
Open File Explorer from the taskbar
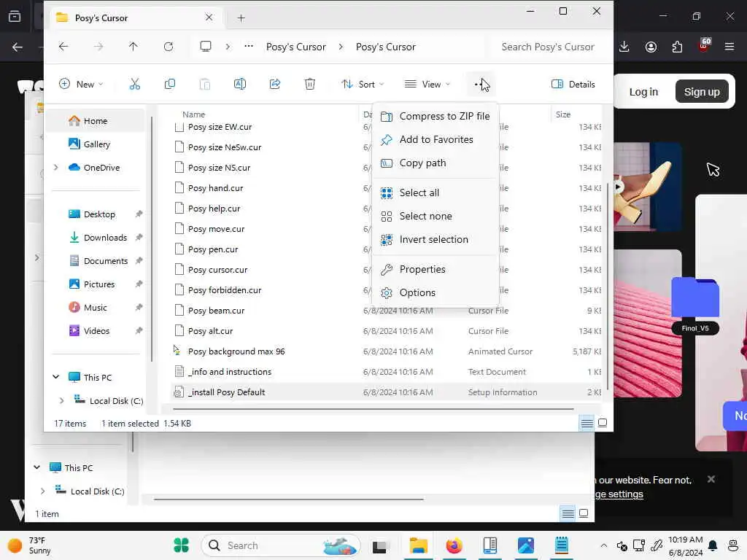pyautogui.click(x=418, y=545)
